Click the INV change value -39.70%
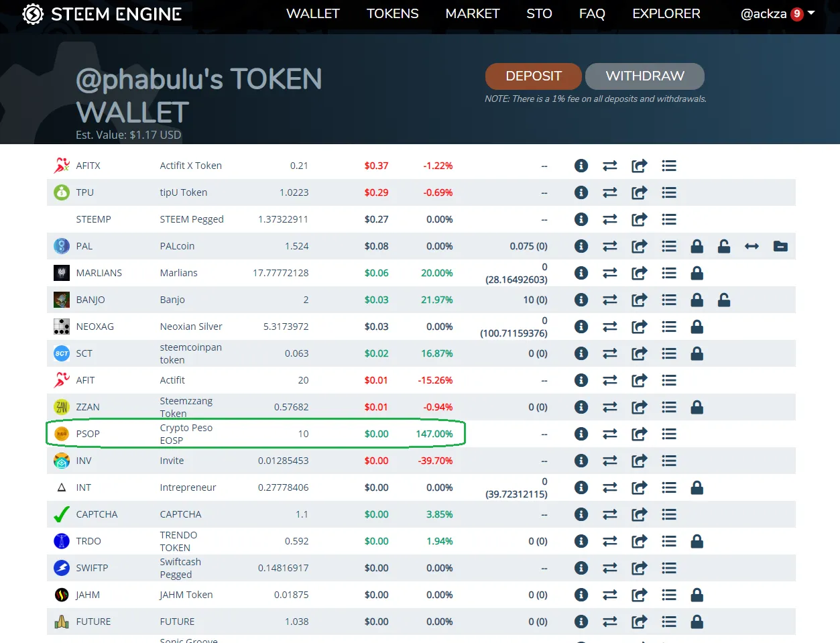 [436, 461]
